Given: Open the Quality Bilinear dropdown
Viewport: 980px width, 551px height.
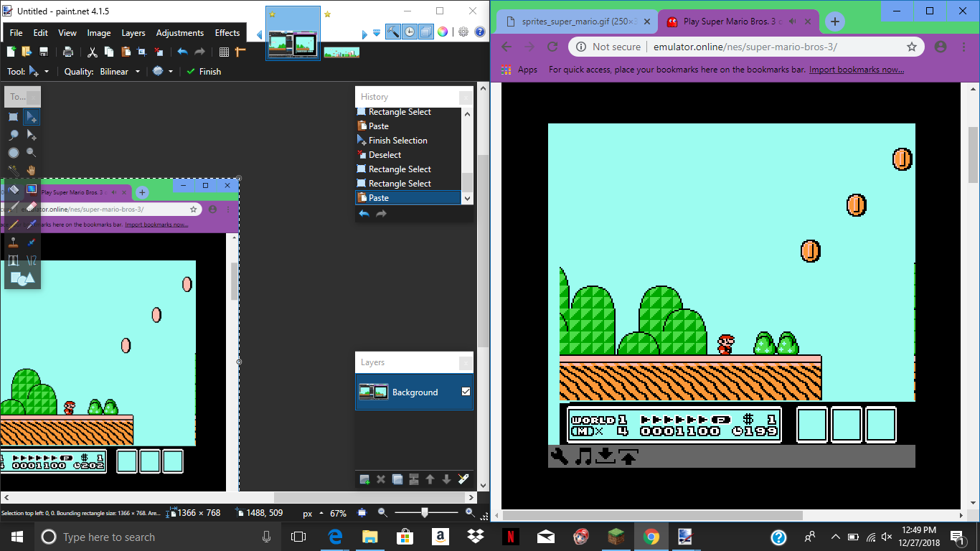Looking at the screenshot, I should pyautogui.click(x=138, y=72).
